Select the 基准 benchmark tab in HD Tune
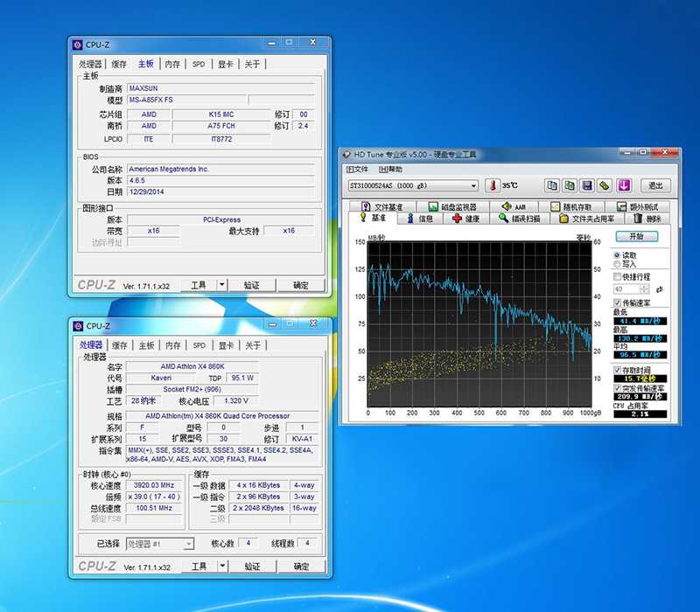This screenshot has height=612, width=700. 374,218
